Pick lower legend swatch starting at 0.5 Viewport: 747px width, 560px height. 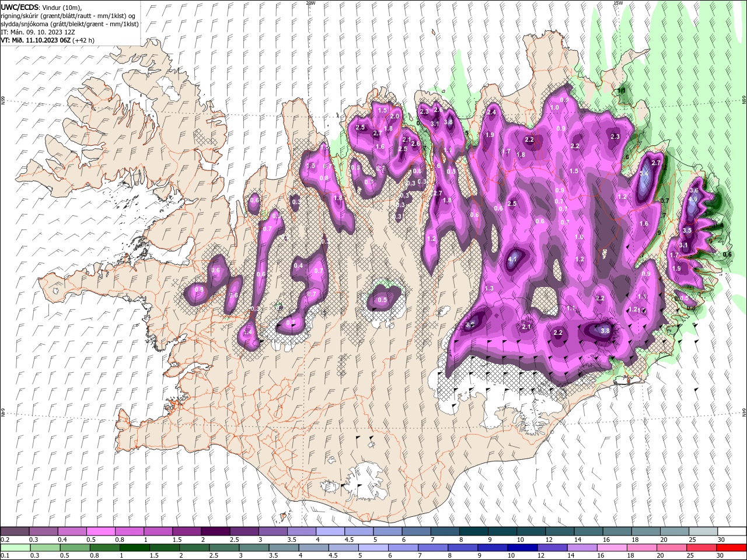coord(75,548)
